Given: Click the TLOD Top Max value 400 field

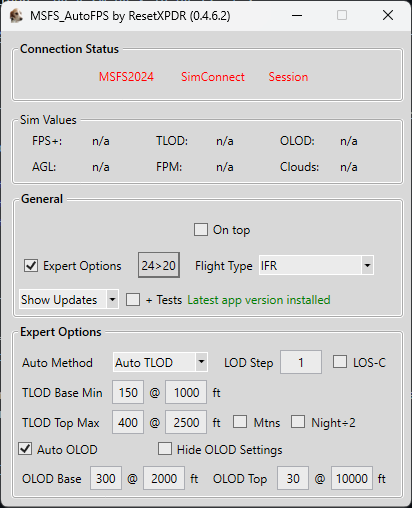Looking at the screenshot, I should [x=128, y=422].
